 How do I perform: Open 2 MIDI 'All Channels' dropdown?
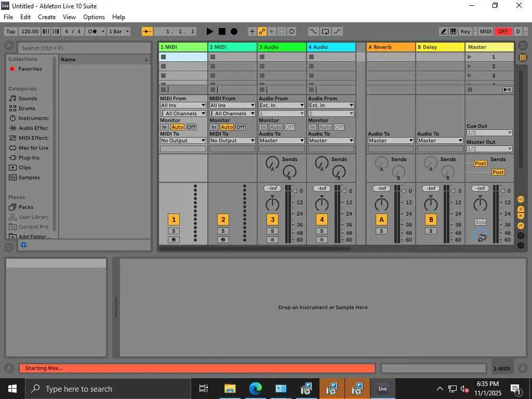click(x=232, y=113)
